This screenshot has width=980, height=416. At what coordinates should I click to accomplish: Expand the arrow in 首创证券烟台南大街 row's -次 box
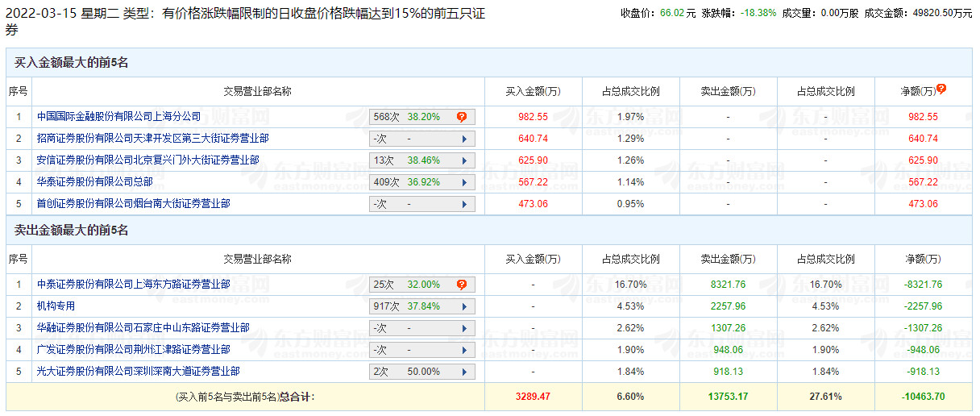point(464,204)
